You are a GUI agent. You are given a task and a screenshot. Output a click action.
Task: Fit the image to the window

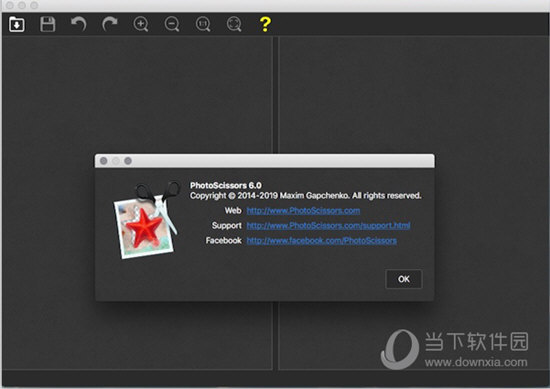tap(234, 24)
